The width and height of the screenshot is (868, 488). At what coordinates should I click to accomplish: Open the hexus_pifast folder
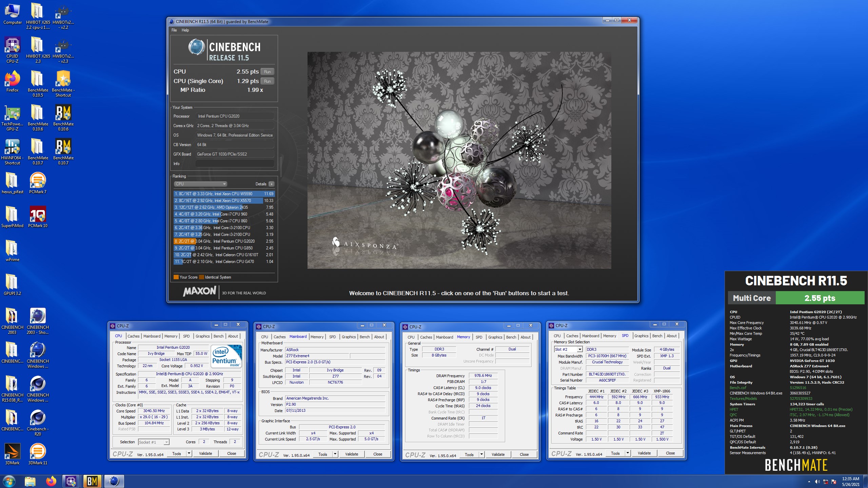[12, 183]
